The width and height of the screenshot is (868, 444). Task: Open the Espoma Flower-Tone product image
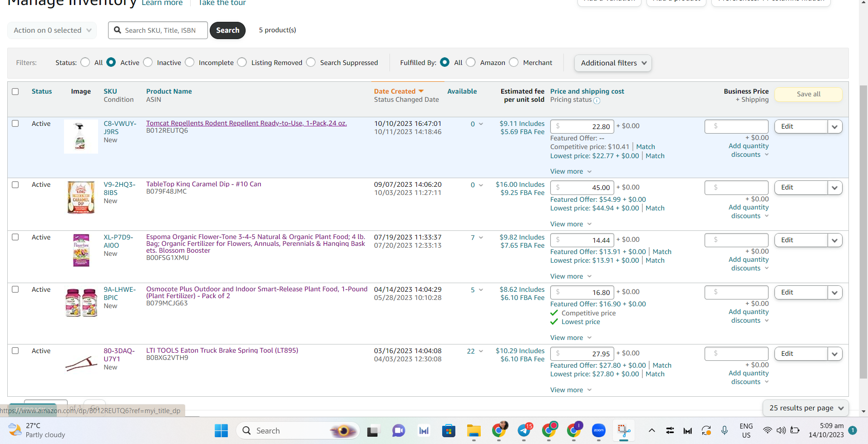coord(81,250)
